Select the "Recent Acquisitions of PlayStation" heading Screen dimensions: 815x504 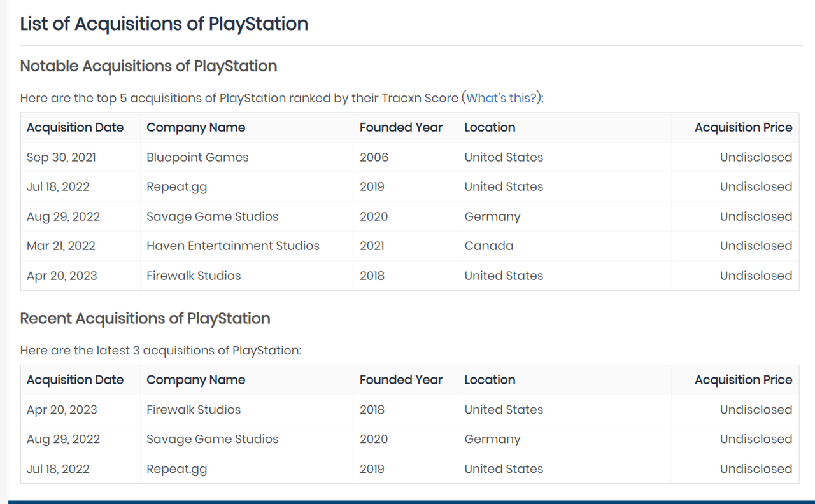[145, 319]
